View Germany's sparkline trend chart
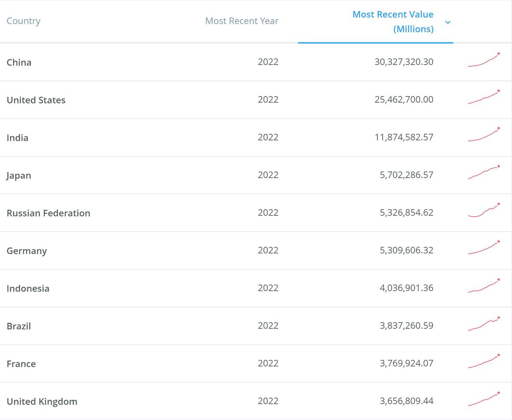This screenshot has height=420, width=512. 484,248
